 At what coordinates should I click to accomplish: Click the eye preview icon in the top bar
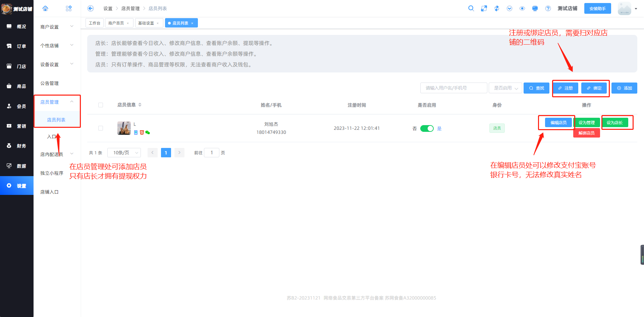pyautogui.click(x=522, y=8)
